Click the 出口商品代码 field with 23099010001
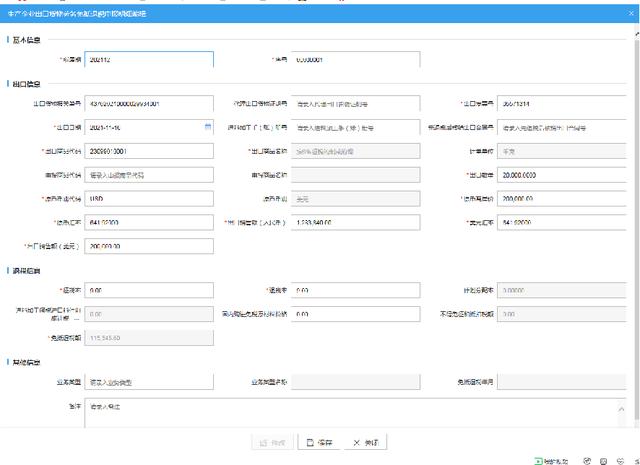The height and width of the screenshot is (465, 640). click(149, 151)
